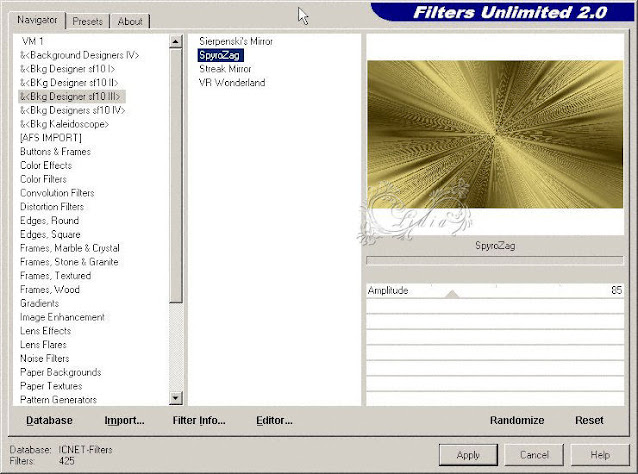Click the category list scrollbar thumb
638x474 pixels.
click(176, 176)
